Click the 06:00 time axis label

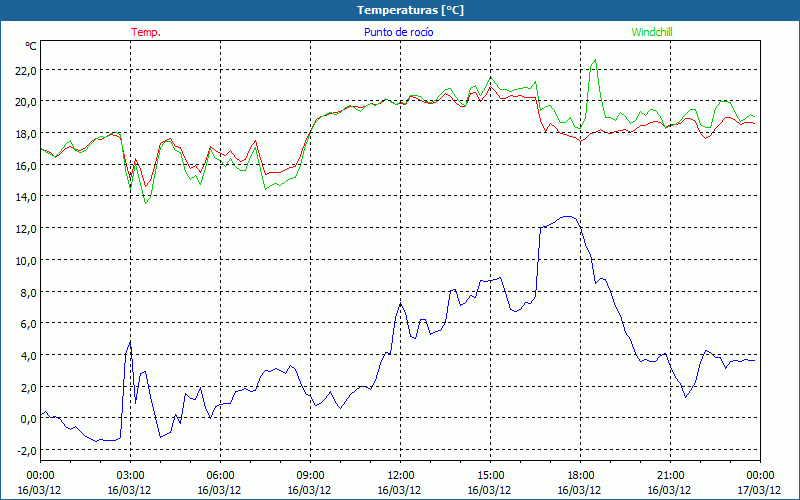tap(220, 476)
